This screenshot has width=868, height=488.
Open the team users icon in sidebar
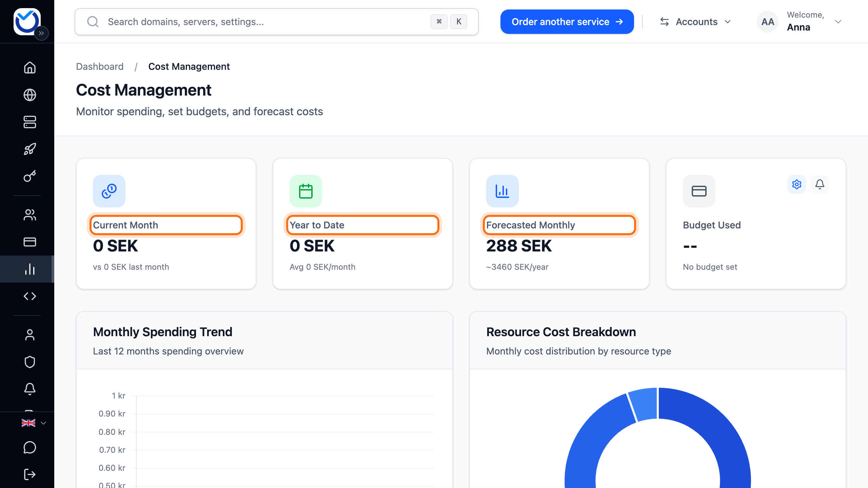click(x=30, y=215)
